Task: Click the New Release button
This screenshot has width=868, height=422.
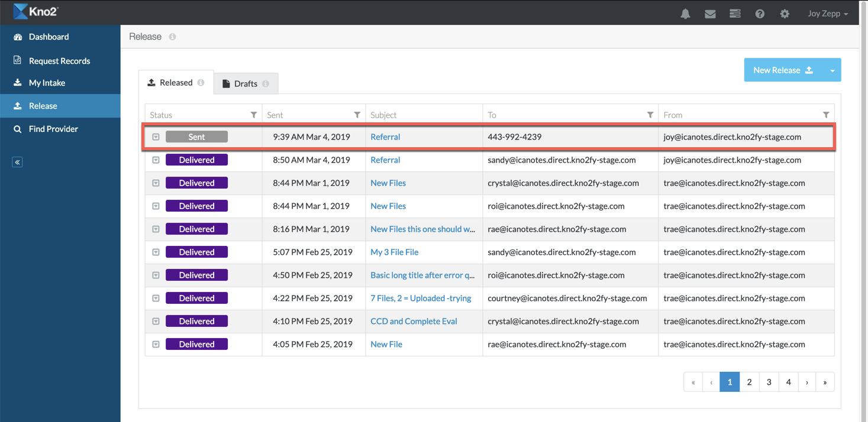Action: tap(783, 70)
